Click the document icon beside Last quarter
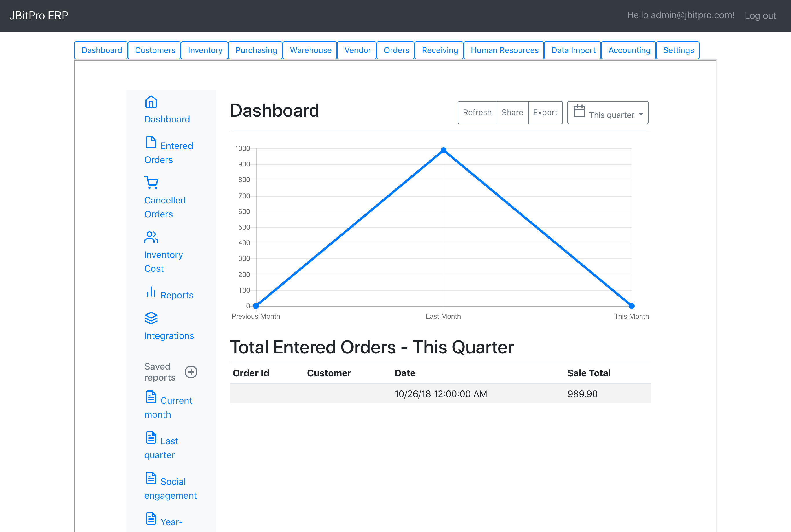The image size is (791, 532). (151, 437)
